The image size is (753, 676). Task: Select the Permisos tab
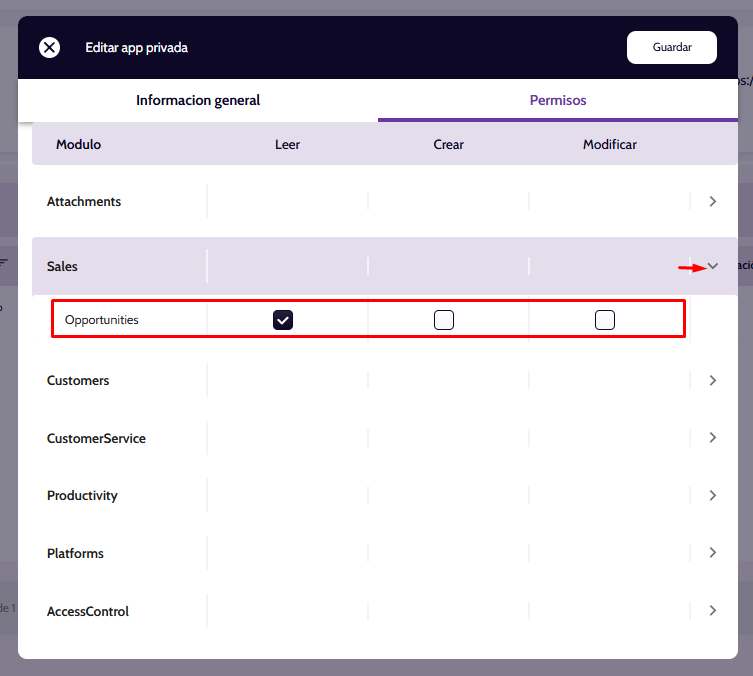point(557,100)
